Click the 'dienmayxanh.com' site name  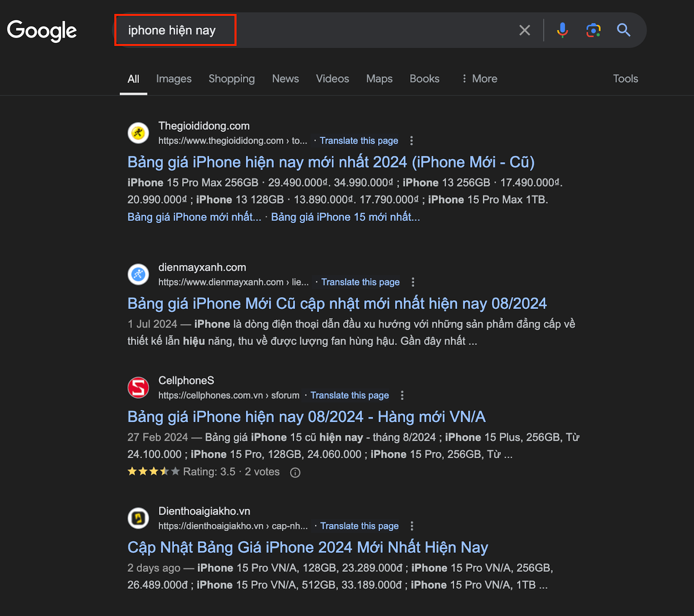tap(202, 267)
